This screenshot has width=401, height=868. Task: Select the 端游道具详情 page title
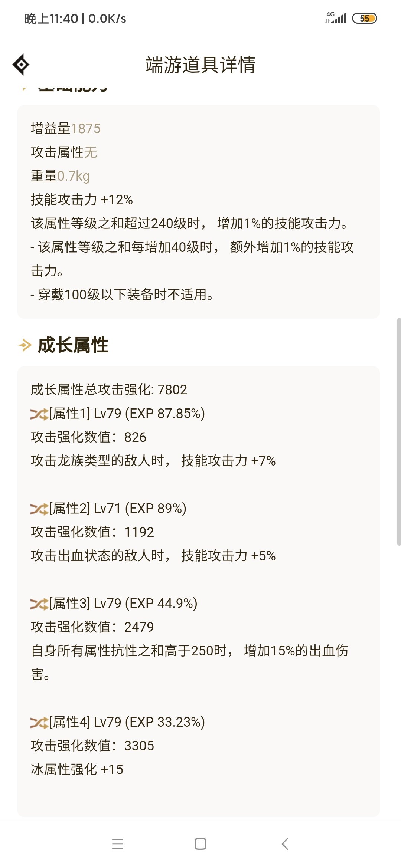[200, 65]
